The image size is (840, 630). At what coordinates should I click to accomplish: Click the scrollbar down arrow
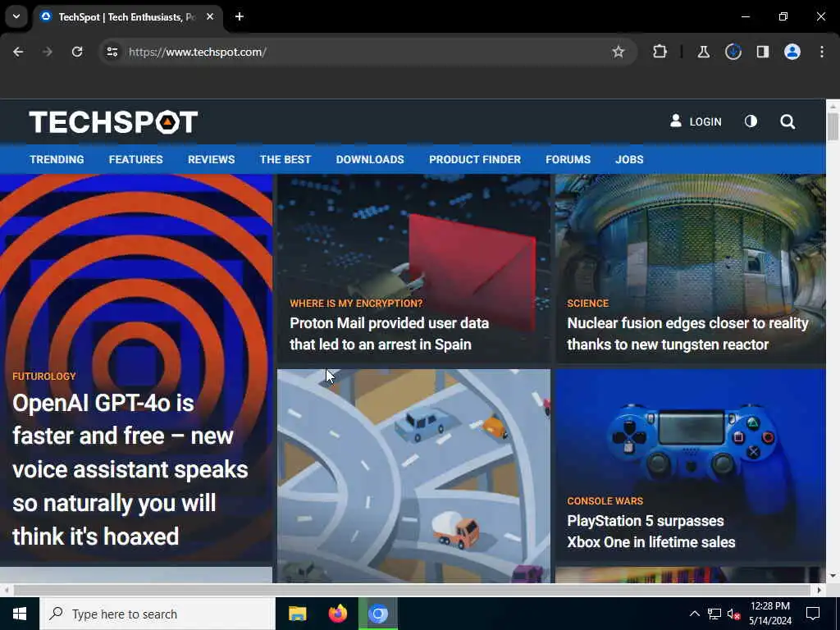click(833, 577)
